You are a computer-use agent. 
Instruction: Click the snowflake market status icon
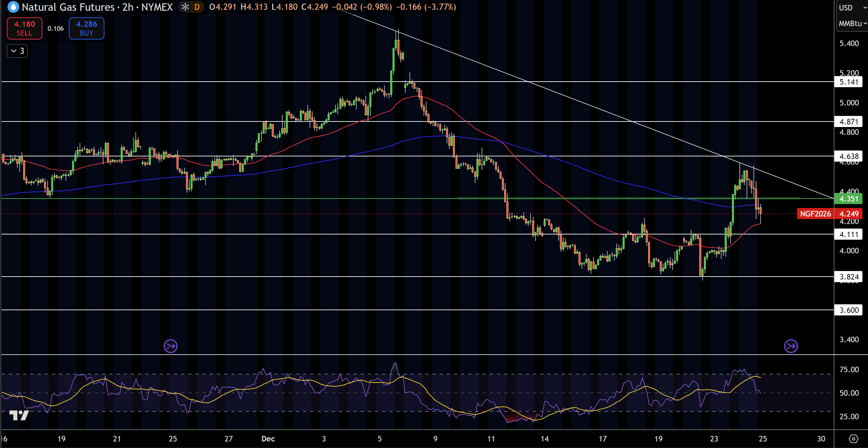(185, 7)
